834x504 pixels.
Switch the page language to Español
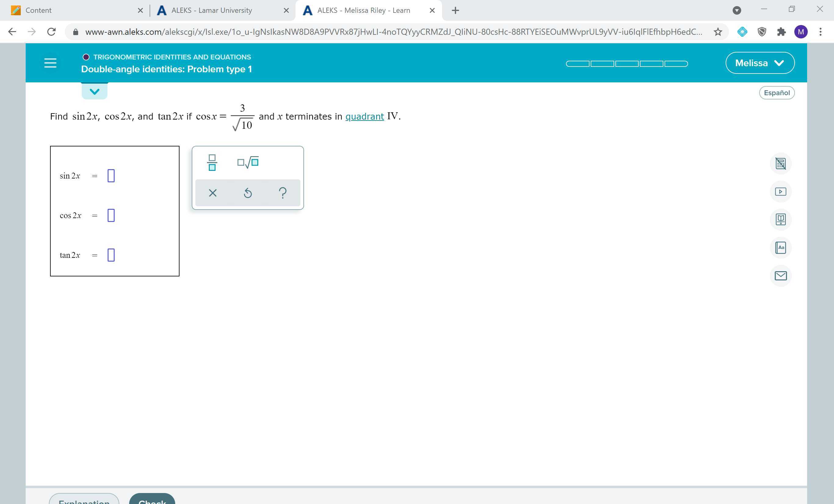[x=777, y=92]
